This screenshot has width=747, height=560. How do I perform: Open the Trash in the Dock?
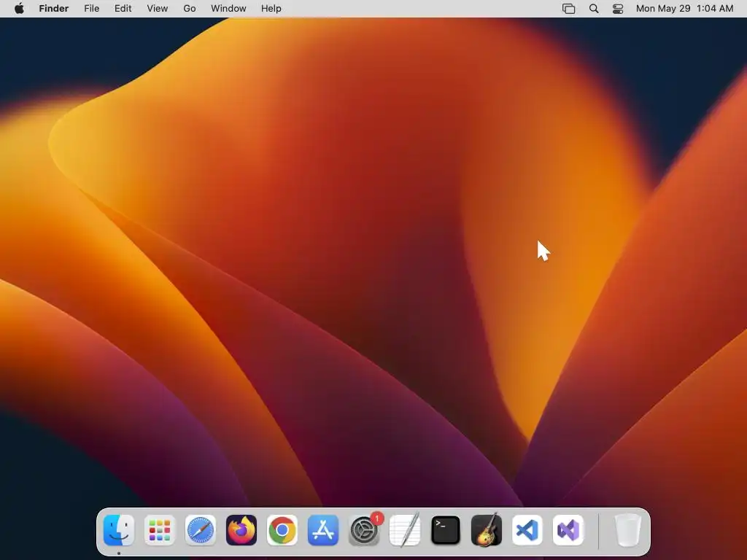628,530
